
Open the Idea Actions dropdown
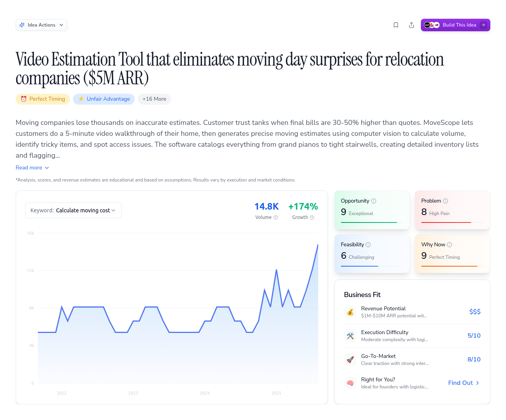tap(41, 25)
